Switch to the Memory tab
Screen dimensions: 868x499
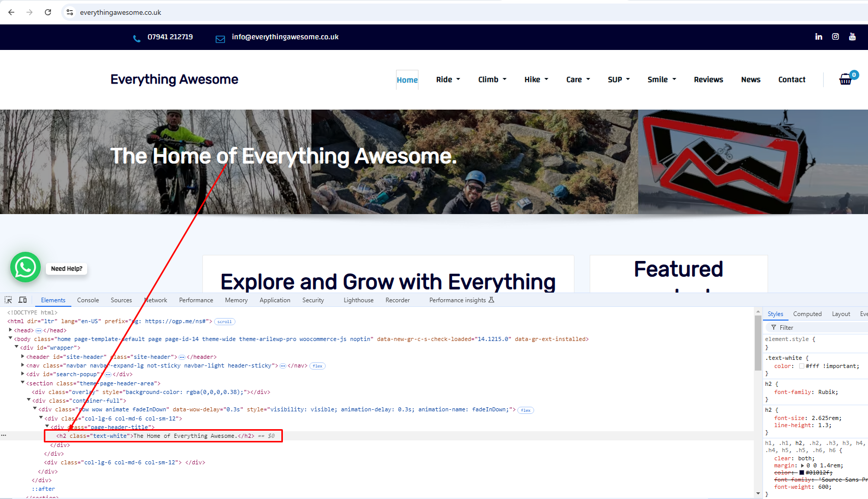pyautogui.click(x=236, y=300)
